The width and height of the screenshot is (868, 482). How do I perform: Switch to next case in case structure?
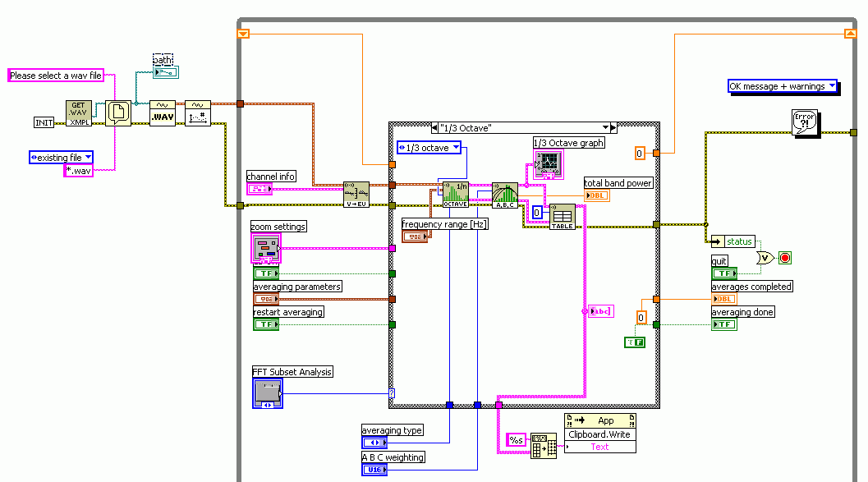613,128
